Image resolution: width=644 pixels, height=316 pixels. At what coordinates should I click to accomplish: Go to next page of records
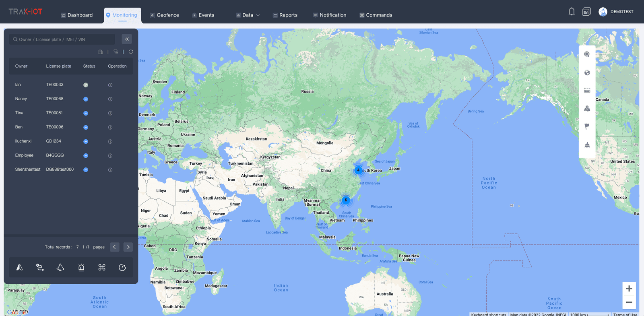tap(128, 247)
